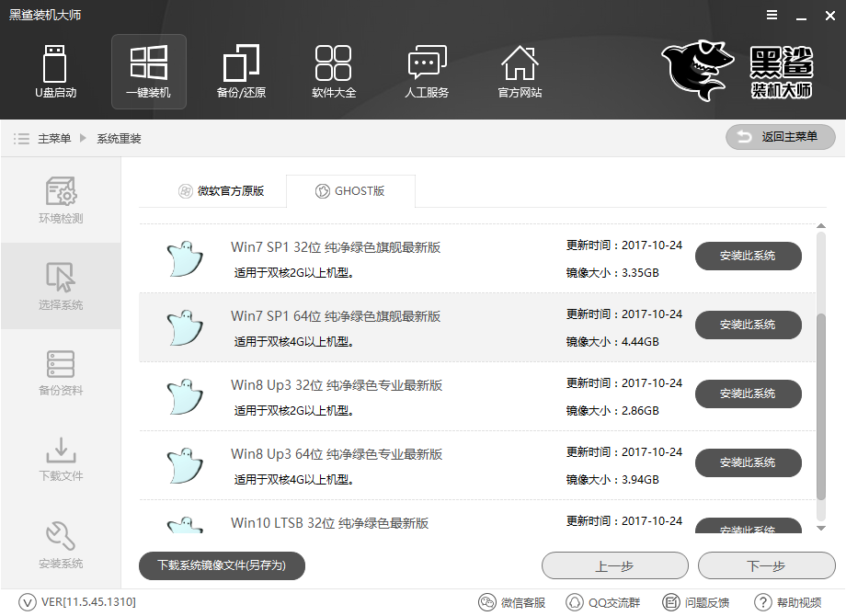Select the U盘启动 toolbar icon
Image resolution: width=846 pixels, height=616 pixels.
point(55,72)
